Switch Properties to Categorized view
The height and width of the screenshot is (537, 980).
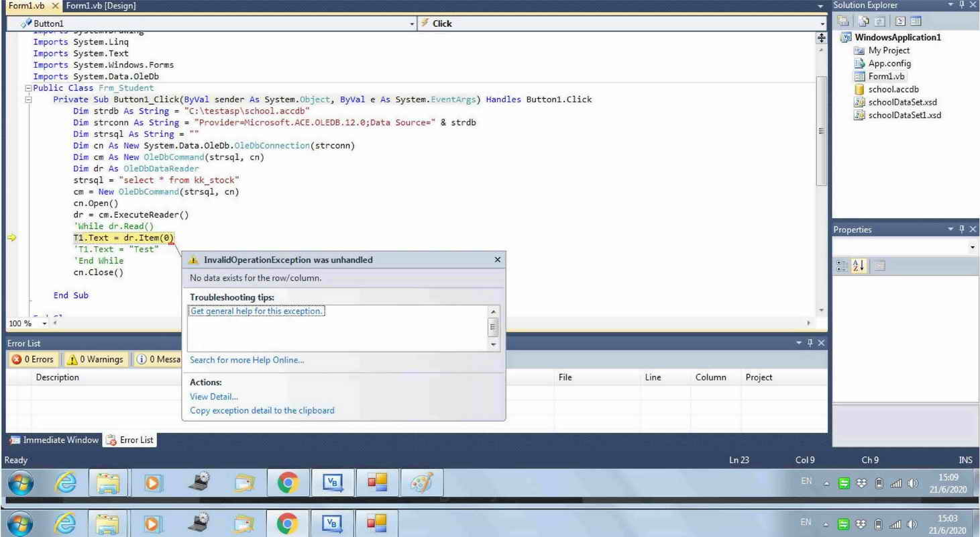click(x=842, y=265)
